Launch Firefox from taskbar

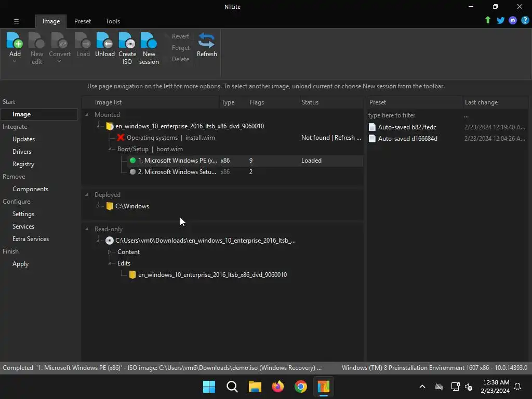pyautogui.click(x=278, y=387)
